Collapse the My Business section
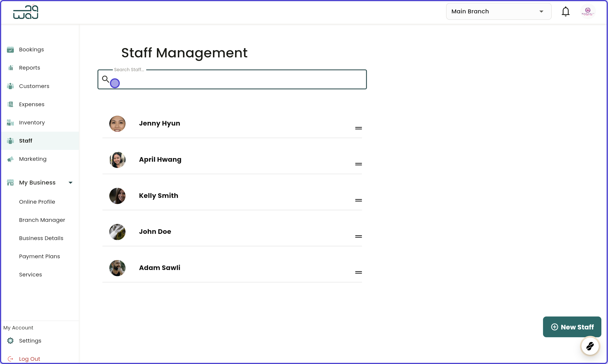Screen dimensions: 608x364 [x=71, y=182]
